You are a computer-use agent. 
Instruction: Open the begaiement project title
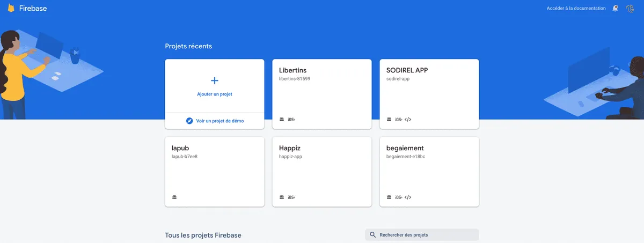coord(405,148)
